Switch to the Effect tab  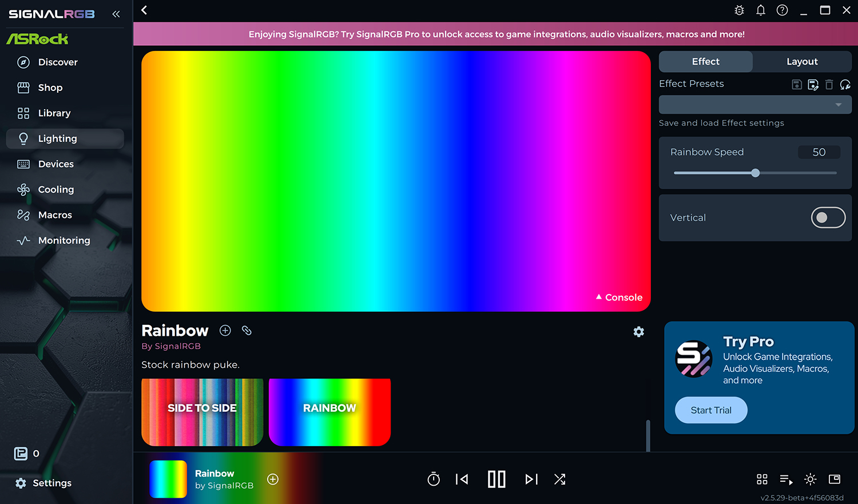pyautogui.click(x=706, y=62)
